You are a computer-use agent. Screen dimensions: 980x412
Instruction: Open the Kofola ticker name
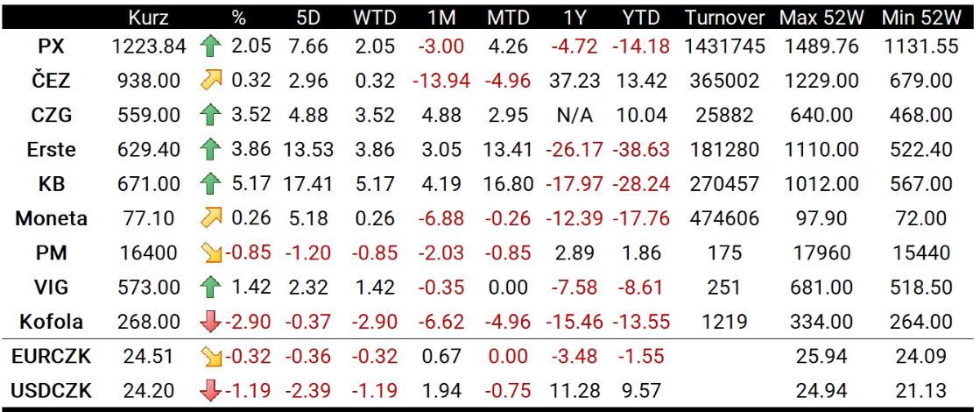(x=52, y=323)
